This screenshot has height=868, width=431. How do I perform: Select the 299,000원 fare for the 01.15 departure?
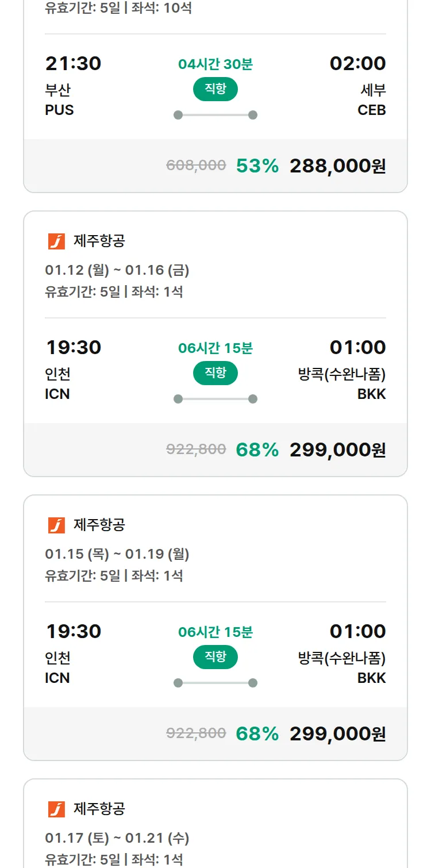tap(337, 734)
